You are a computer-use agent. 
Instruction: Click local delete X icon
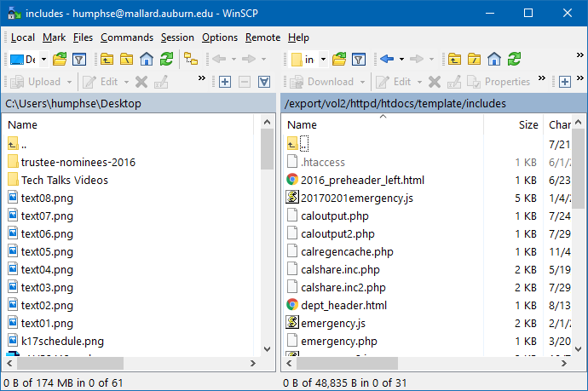[141, 82]
